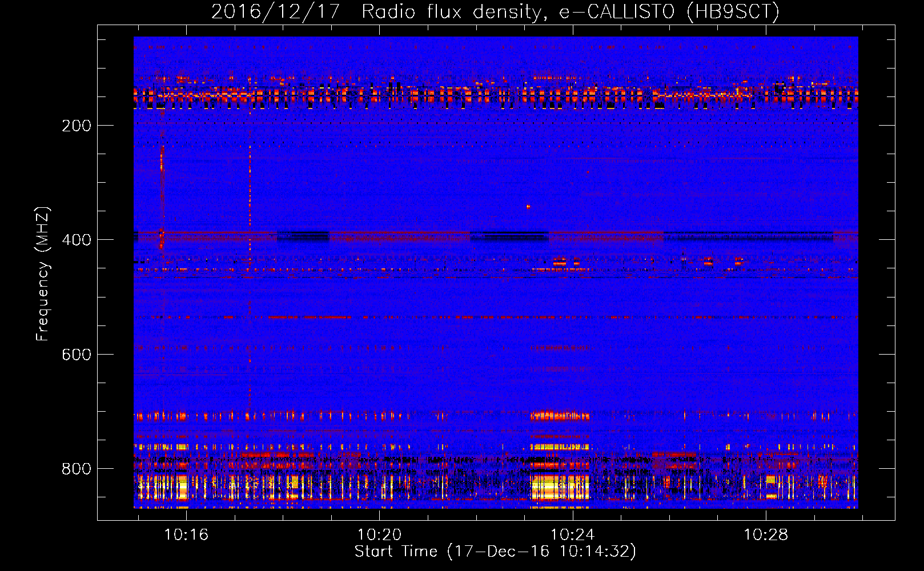Select the 600 frequency tick label
The image size is (924, 571).
click(77, 355)
